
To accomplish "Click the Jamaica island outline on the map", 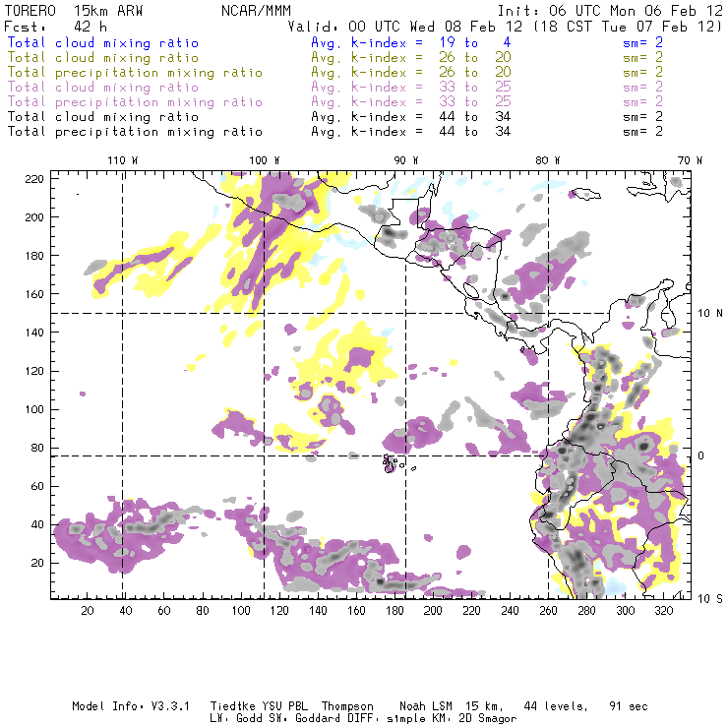I will (586, 194).
